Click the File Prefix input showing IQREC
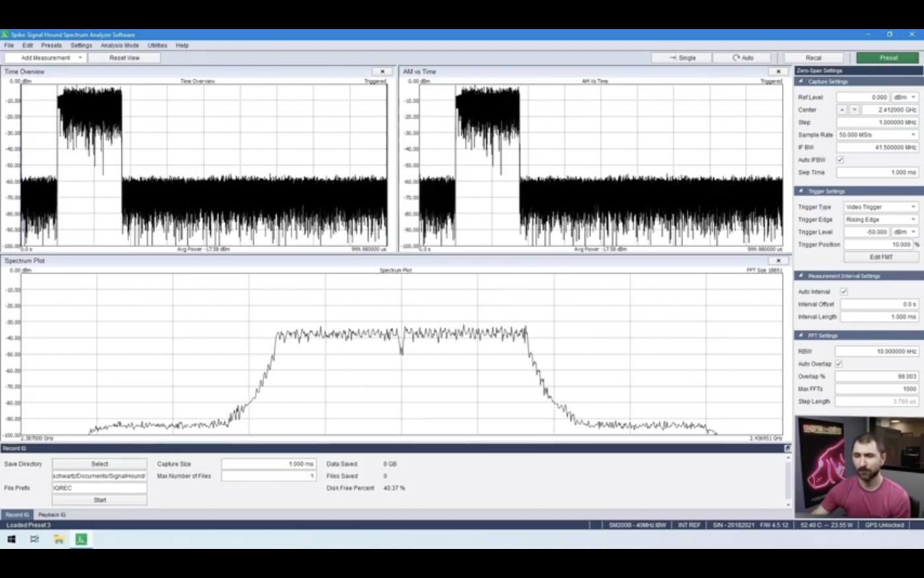 (x=99, y=488)
